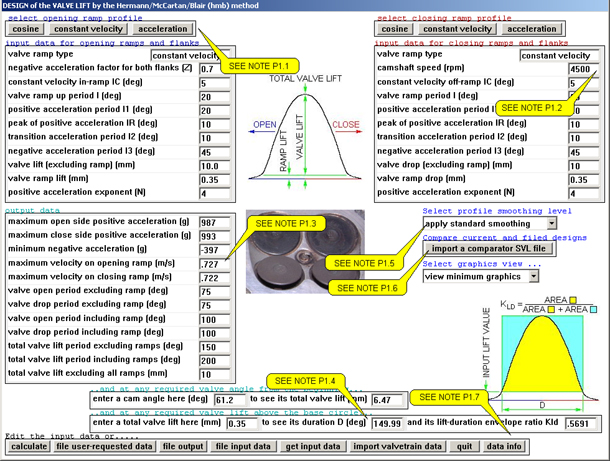Click enter a total valve lift field
The height and width of the screenshot is (461, 610).
coord(242,424)
